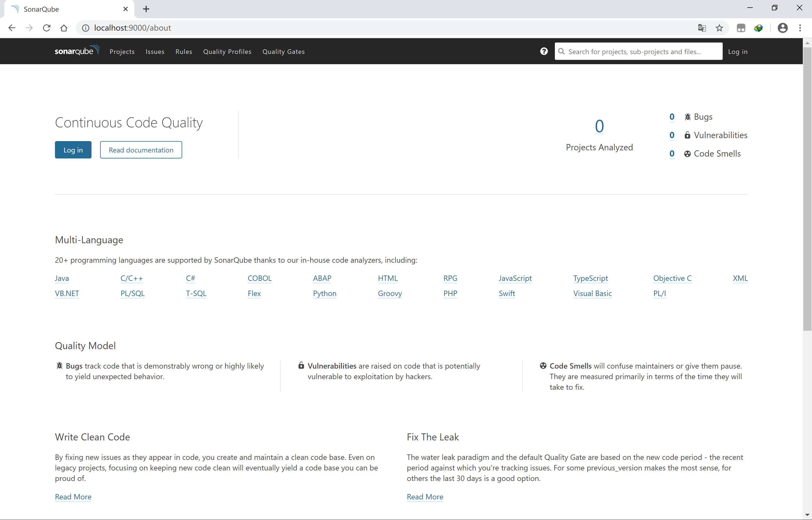Bookmark this page with the star icon
This screenshot has width=812, height=520.
719,28
